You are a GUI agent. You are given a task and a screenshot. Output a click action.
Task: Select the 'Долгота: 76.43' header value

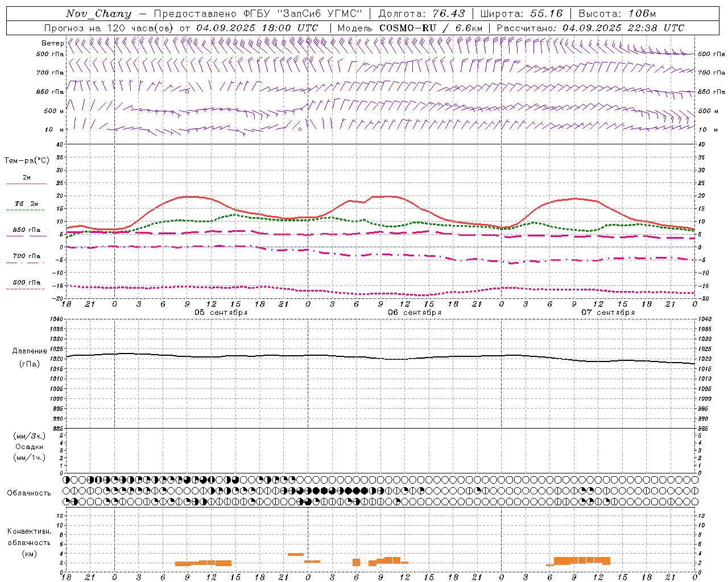[x=421, y=14]
